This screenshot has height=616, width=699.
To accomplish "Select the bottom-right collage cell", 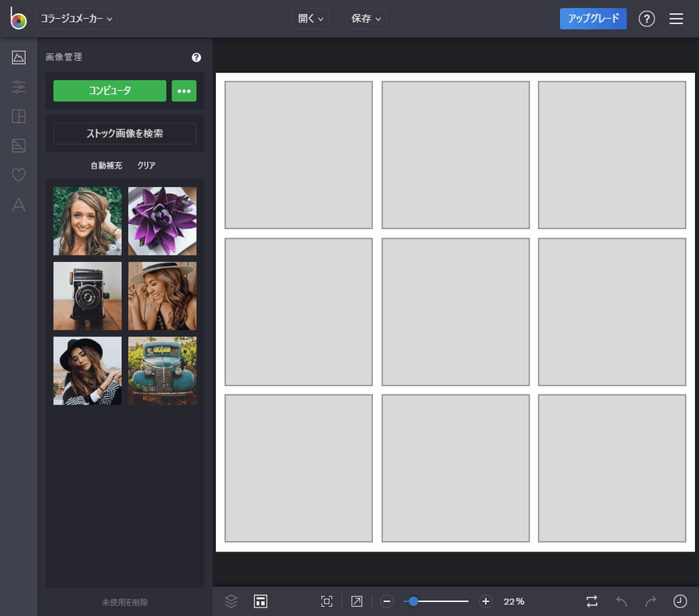I will [x=612, y=468].
